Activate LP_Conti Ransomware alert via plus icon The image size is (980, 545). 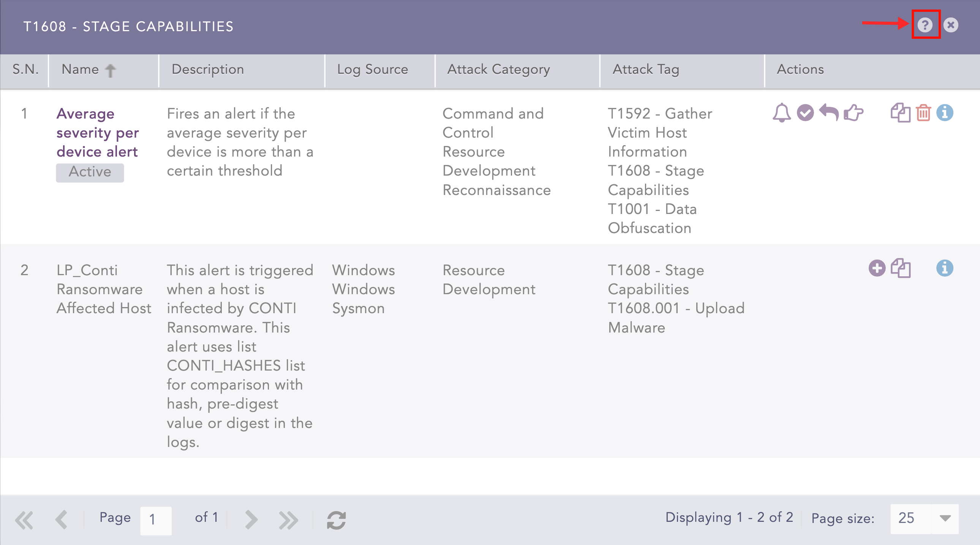[877, 269]
